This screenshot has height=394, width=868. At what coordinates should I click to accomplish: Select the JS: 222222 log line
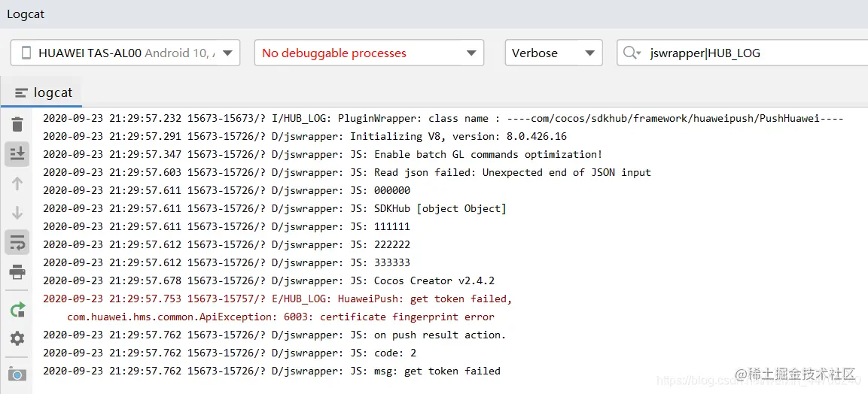click(227, 244)
